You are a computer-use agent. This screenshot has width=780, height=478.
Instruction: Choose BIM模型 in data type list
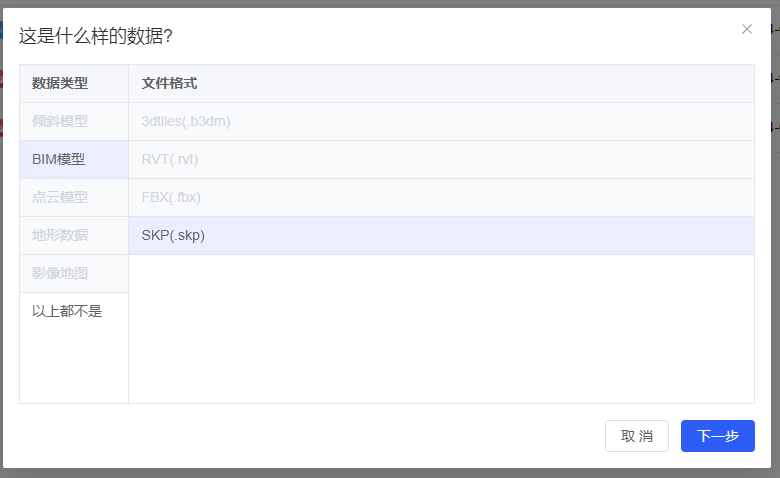pyautogui.click(x=59, y=159)
